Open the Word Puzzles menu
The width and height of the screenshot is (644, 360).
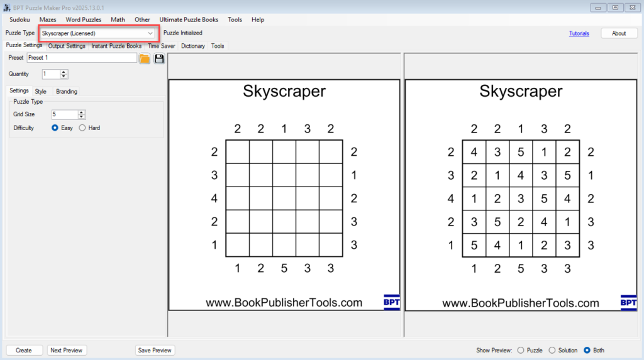(83, 19)
